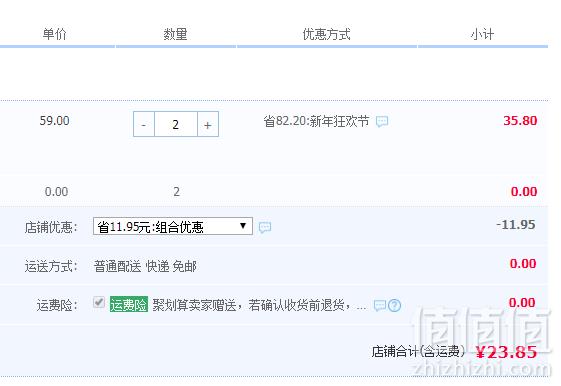561x386 pixels.
Task: Click the 店铺合计(含运费) label
Action: point(419,351)
